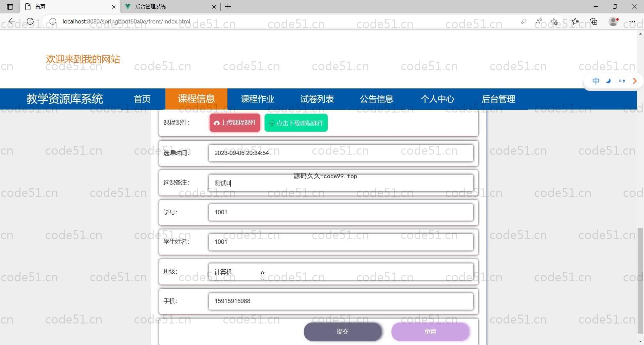Open 个人中心 in the navigation bar
The height and width of the screenshot is (345, 644).
(x=437, y=99)
